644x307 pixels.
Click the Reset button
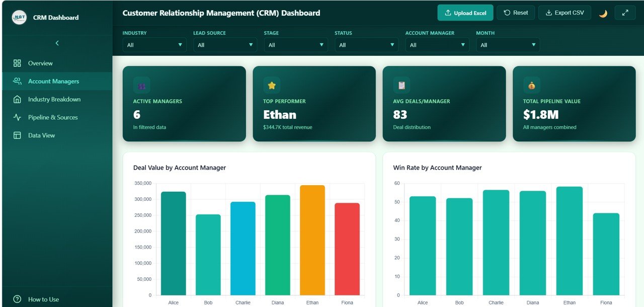point(516,13)
